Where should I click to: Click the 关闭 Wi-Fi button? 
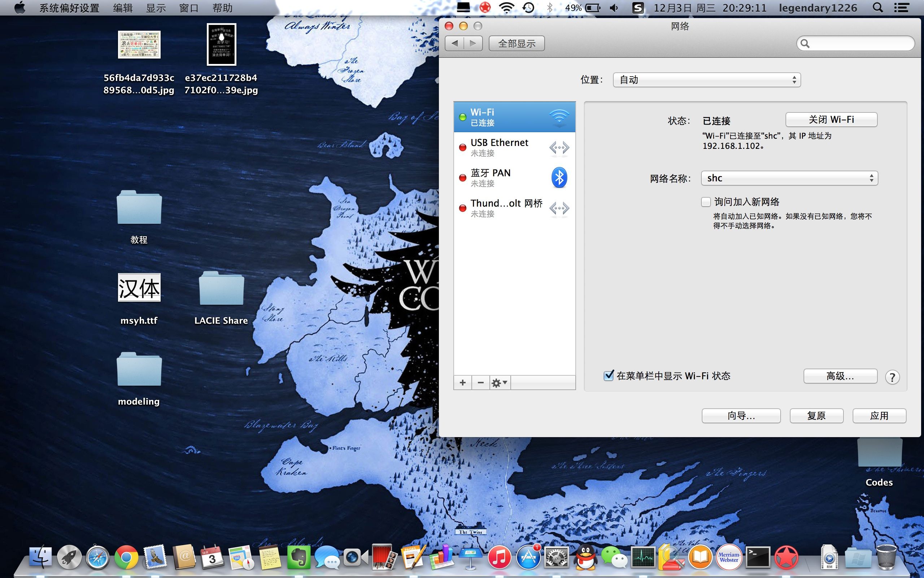click(x=831, y=120)
